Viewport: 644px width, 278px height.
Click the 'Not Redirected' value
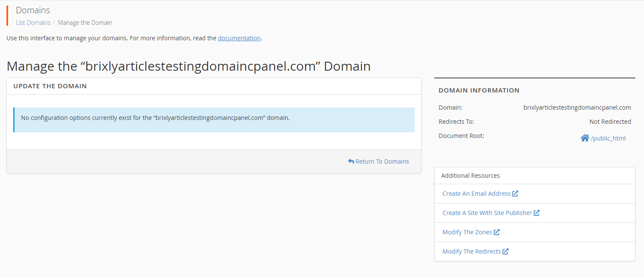pyautogui.click(x=610, y=122)
